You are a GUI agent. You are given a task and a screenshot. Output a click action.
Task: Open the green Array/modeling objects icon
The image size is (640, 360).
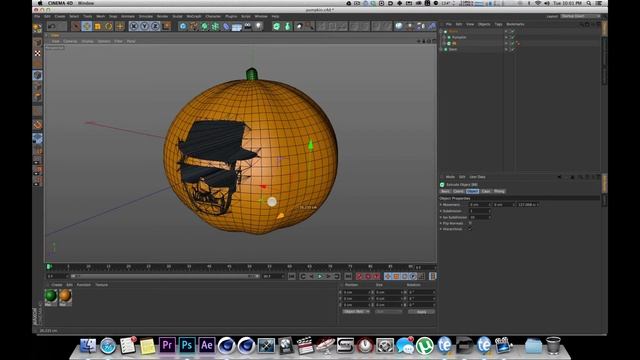(x=215, y=26)
